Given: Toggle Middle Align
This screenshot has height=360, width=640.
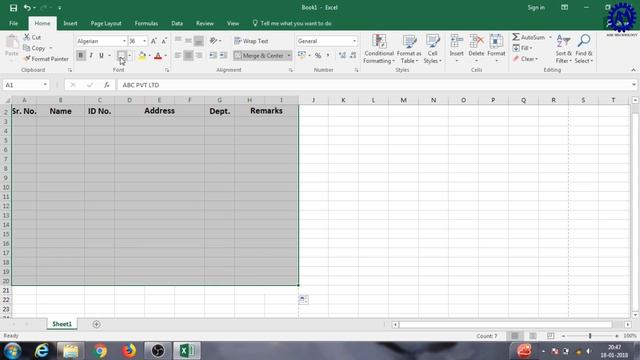Looking at the screenshot, I should 188,40.
